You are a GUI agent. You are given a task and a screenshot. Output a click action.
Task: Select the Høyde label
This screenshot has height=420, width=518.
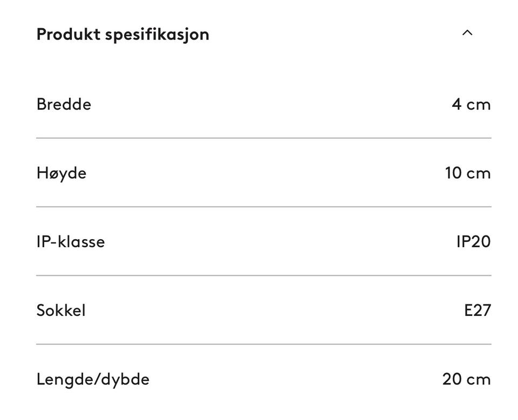(62, 173)
